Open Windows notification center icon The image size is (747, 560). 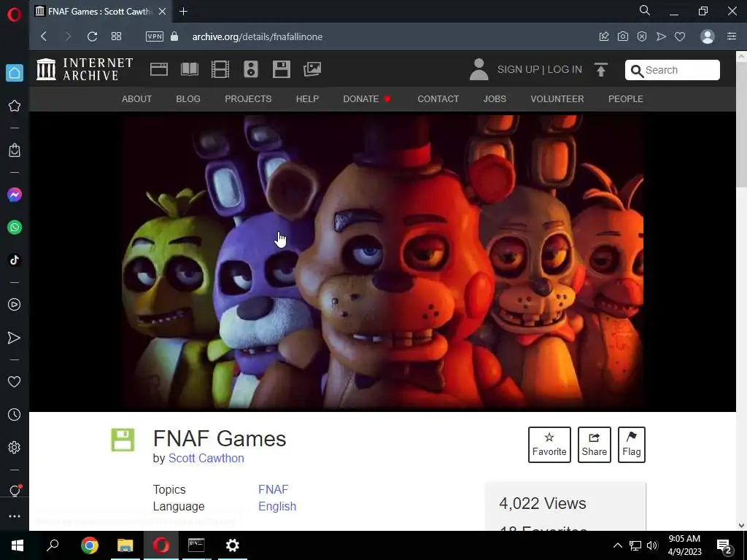724,546
